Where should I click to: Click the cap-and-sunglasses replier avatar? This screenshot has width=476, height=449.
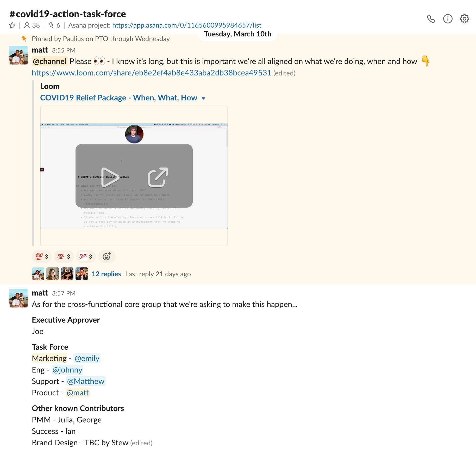click(x=67, y=274)
